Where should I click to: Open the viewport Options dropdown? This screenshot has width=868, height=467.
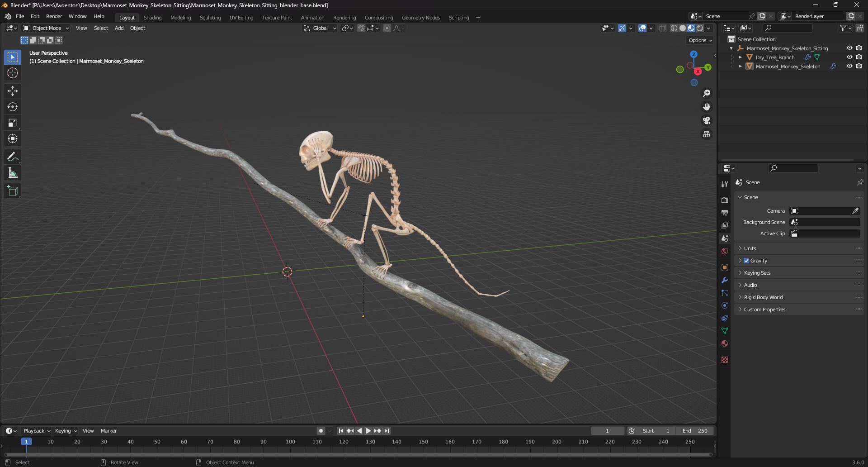pyautogui.click(x=700, y=40)
